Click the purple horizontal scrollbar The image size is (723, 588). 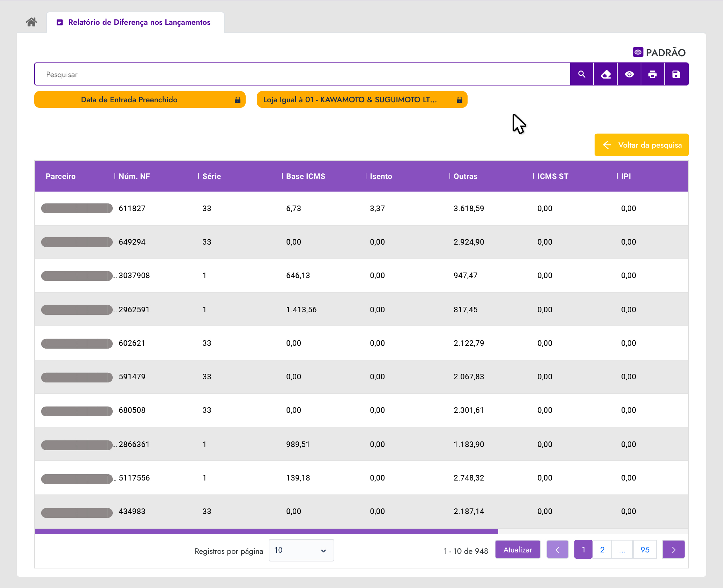coord(266,531)
